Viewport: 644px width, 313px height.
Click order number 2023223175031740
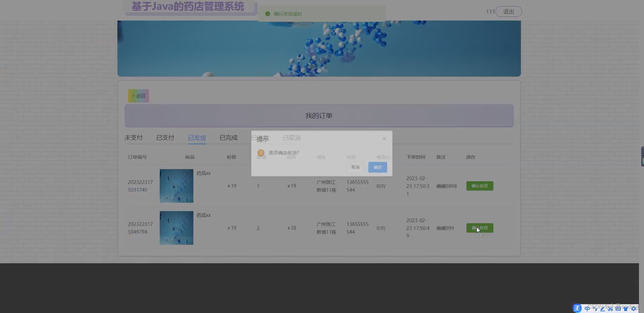coord(140,186)
